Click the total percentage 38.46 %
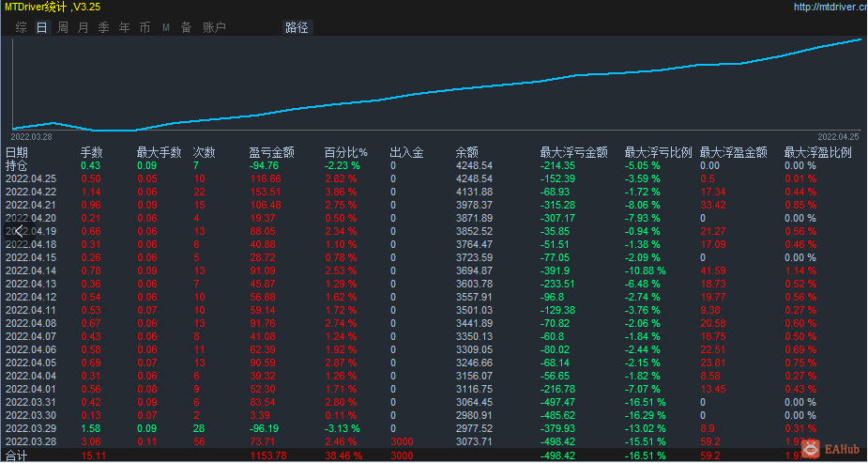Screen dimensions: 868x463 pos(343,455)
